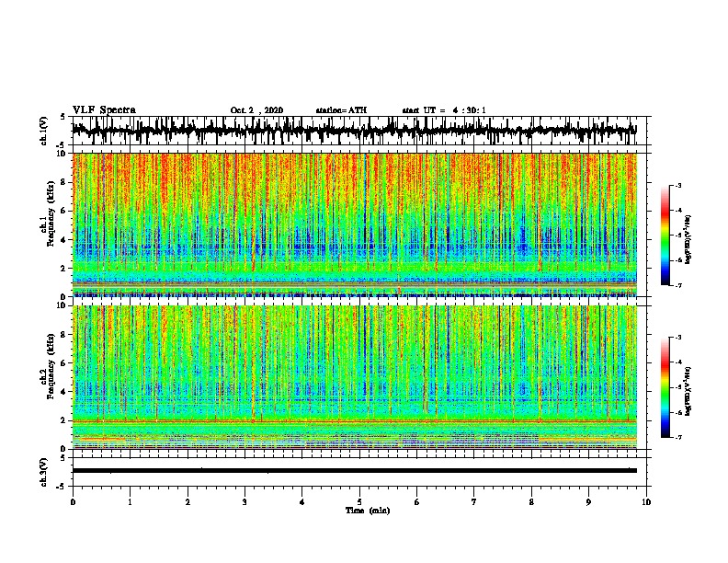Click the date "Oct. 2, 2020" in header
The height and width of the screenshot is (563, 728).
(x=256, y=110)
